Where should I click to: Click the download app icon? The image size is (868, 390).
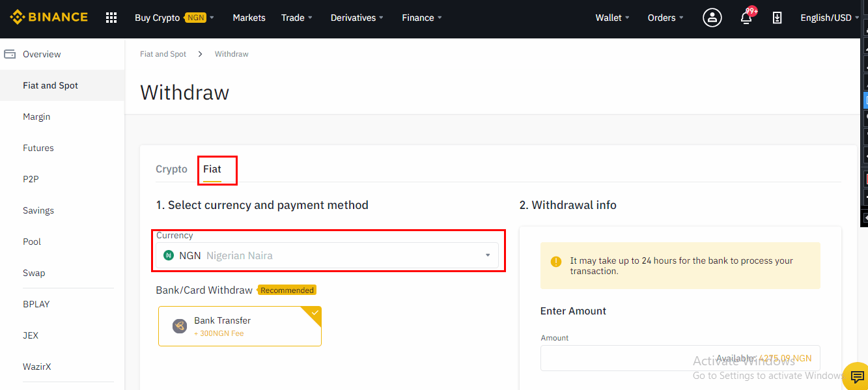click(777, 18)
